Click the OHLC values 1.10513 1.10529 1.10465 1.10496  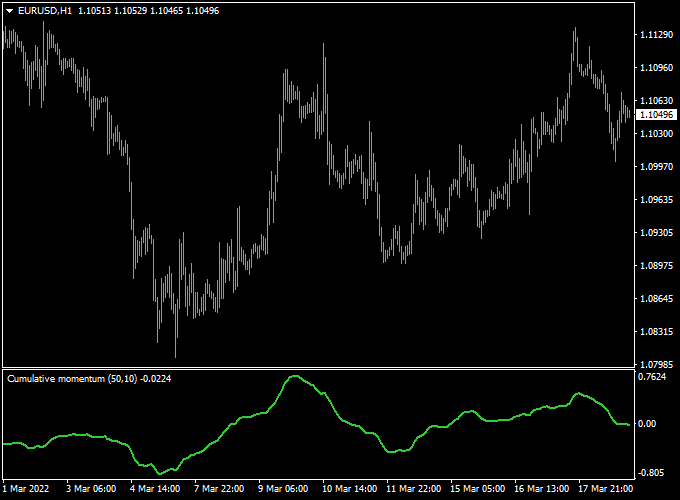click(149, 11)
